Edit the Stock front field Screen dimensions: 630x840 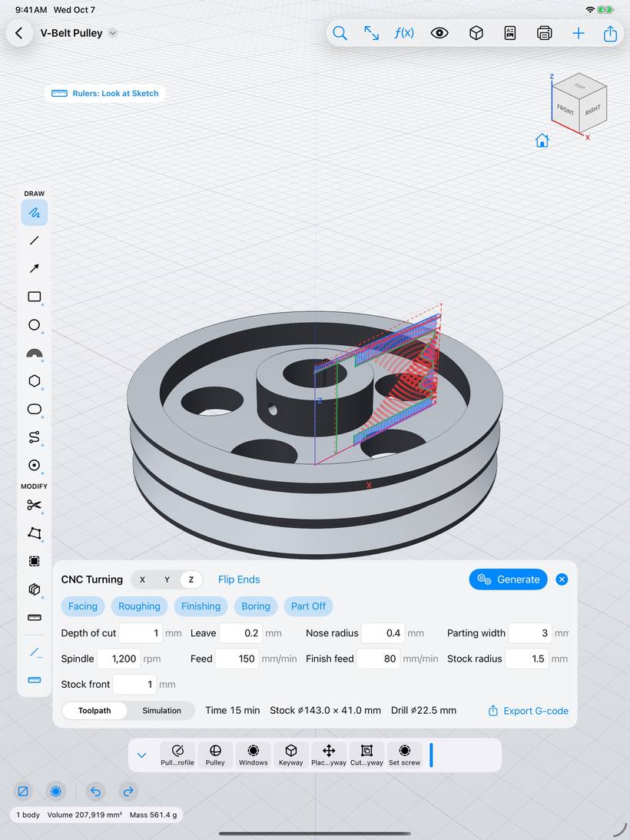(134, 685)
